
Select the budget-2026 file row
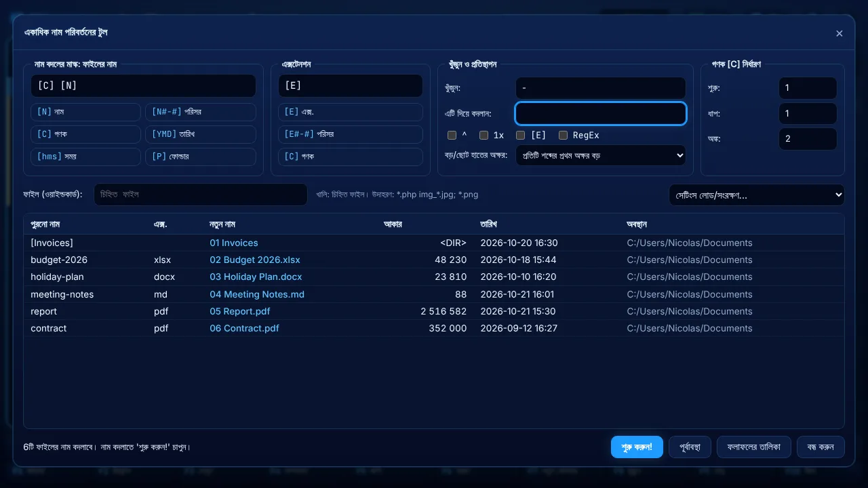coord(434,260)
